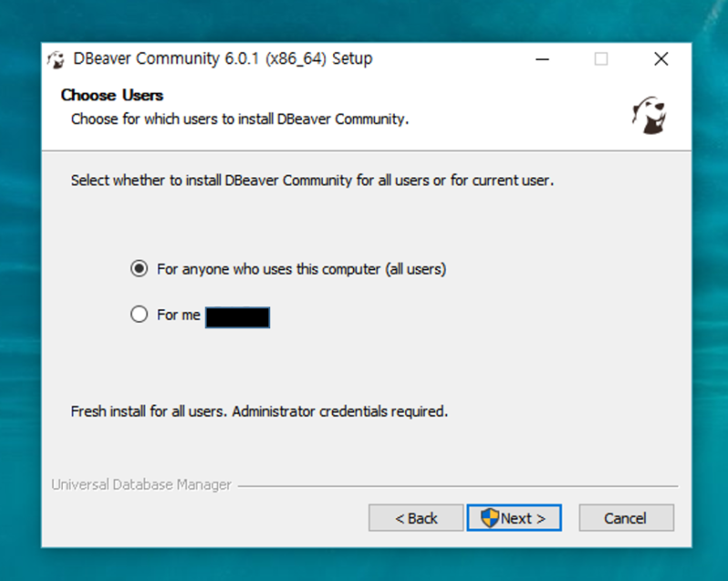Image resolution: width=728 pixels, height=581 pixels.
Task: Click "Fresh install for all users" status text
Action: click(x=259, y=411)
